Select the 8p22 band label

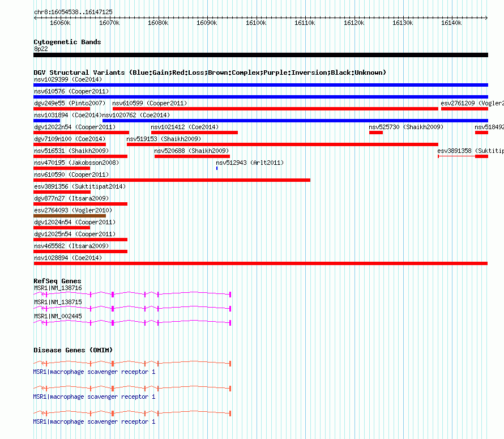pyautogui.click(x=41, y=49)
